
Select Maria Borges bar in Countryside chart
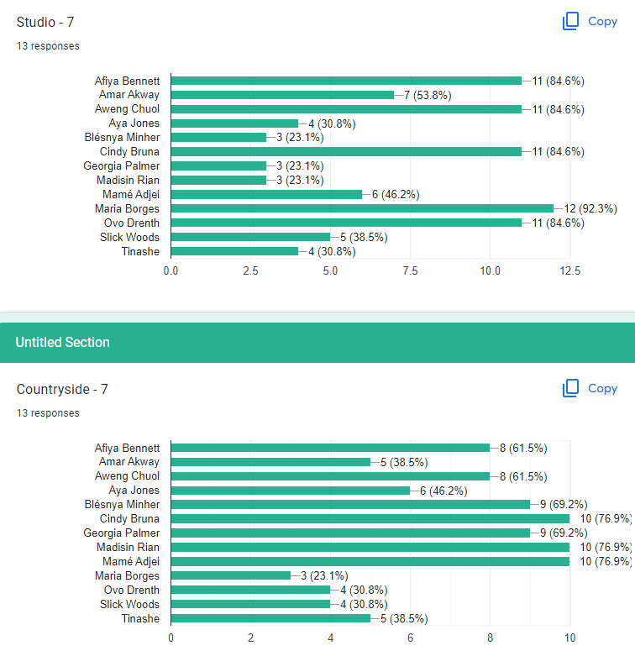[x=231, y=575]
